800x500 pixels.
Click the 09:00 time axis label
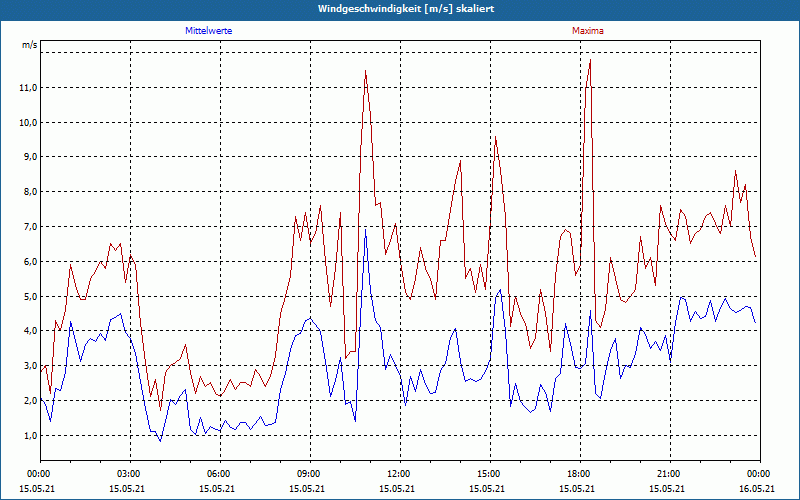[x=310, y=474]
